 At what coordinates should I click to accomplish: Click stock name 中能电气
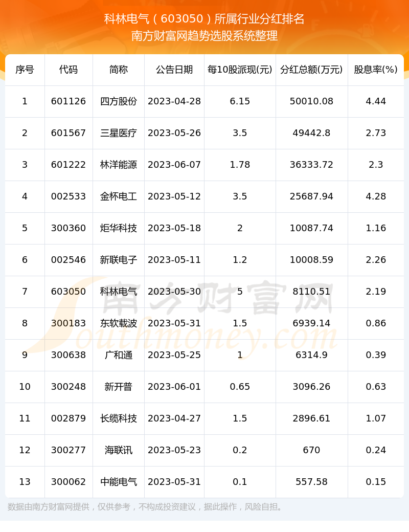(x=119, y=482)
